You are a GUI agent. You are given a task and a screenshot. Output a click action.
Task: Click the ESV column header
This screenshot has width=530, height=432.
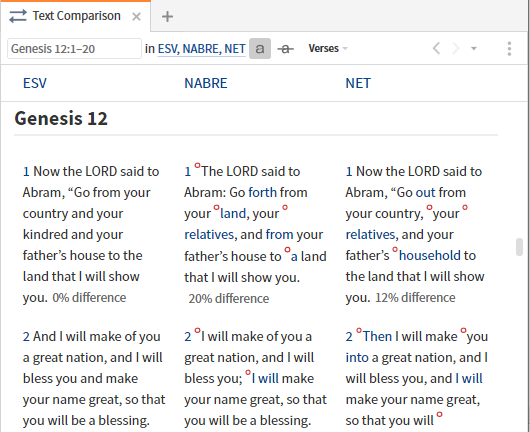click(35, 83)
